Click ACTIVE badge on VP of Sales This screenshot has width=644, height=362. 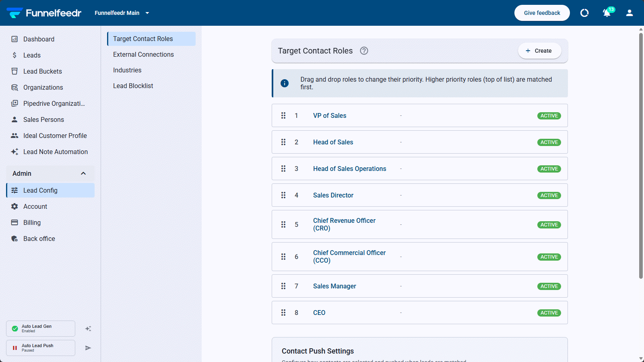click(549, 116)
